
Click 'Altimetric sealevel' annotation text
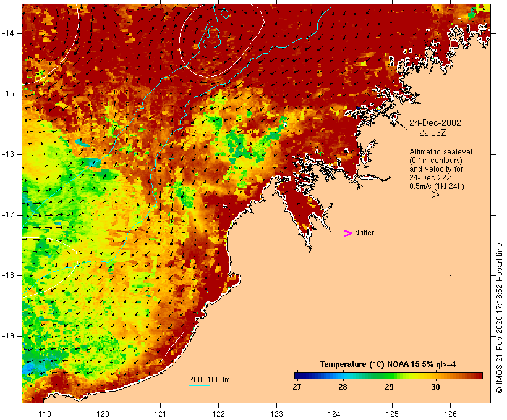click(x=441, y=152)
